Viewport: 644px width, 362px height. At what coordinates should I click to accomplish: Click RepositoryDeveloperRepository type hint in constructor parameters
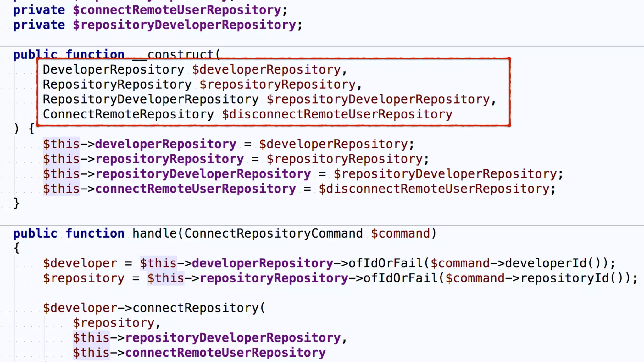point(151,99)
